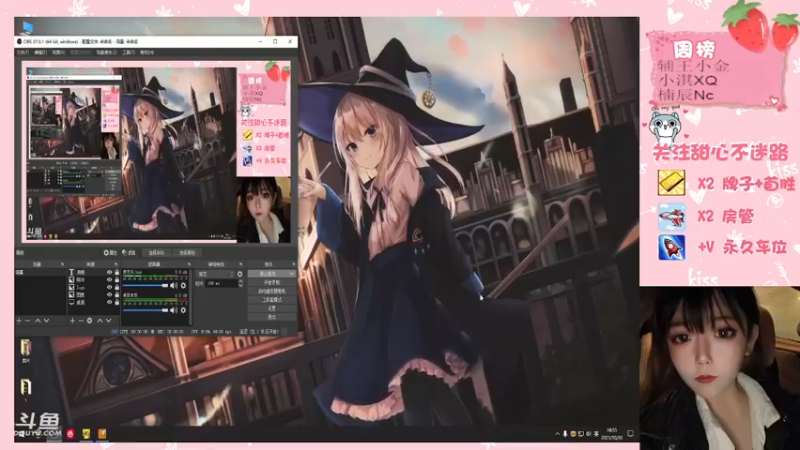Open the 帮助(H) menu in OBS
Image resolution: width=800 pixels, height=450 pixels.
point(147,52)
